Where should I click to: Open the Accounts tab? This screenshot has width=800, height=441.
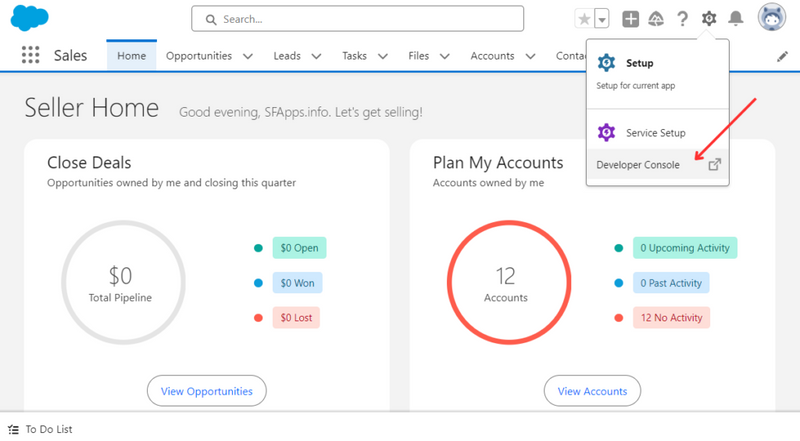coord(492,56)
